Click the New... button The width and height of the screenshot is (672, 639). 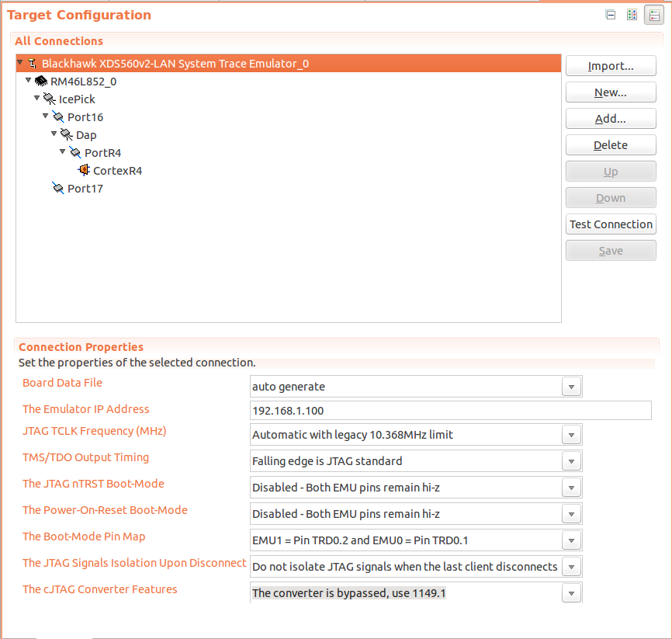[611, 92]
